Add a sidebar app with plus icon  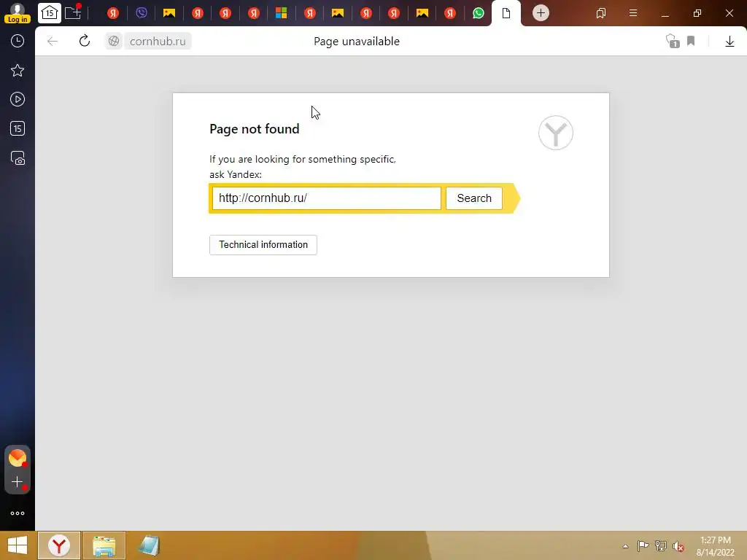click(18, 482)
